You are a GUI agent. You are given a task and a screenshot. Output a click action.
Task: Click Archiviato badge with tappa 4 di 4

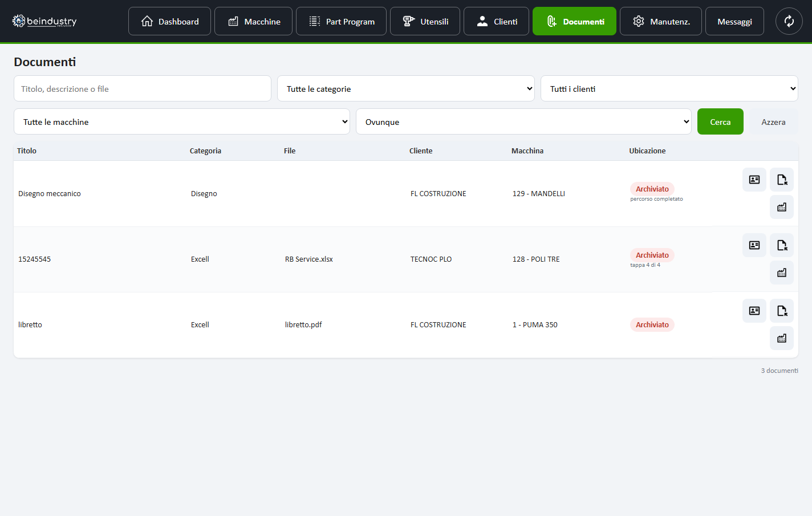(x=652, y=255)
